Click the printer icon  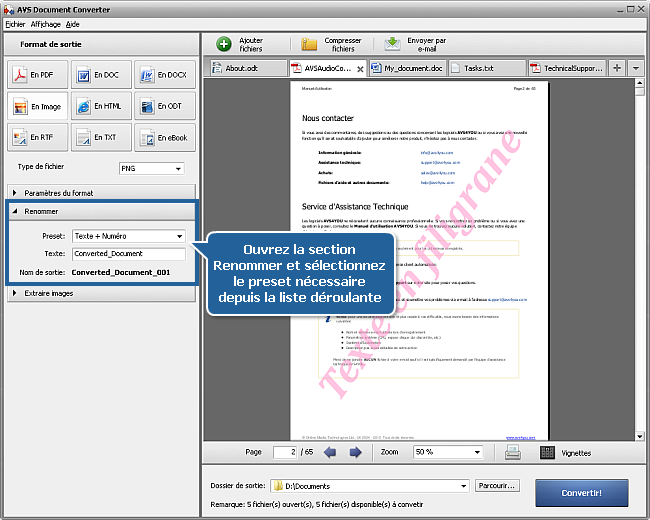(513, 452)
